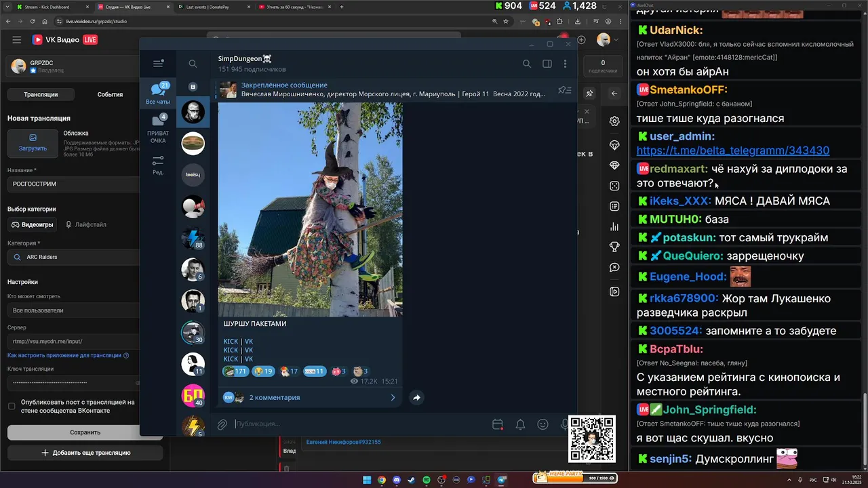Click the parachute icon in the sidebar
Screen dimensions: 868x488
[614, 145]
